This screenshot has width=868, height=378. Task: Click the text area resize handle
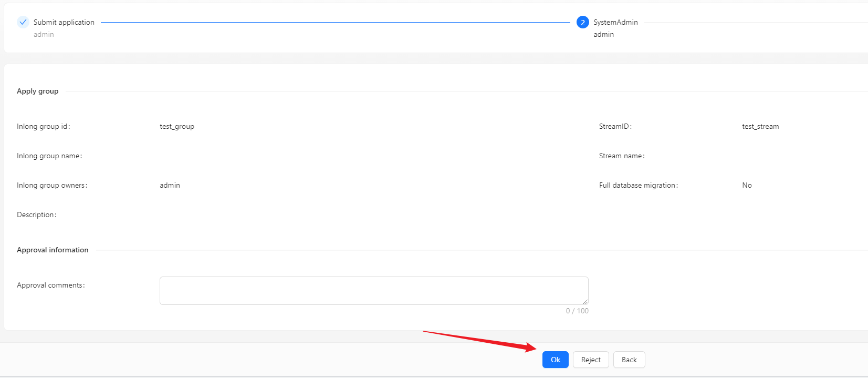(585, 301)
